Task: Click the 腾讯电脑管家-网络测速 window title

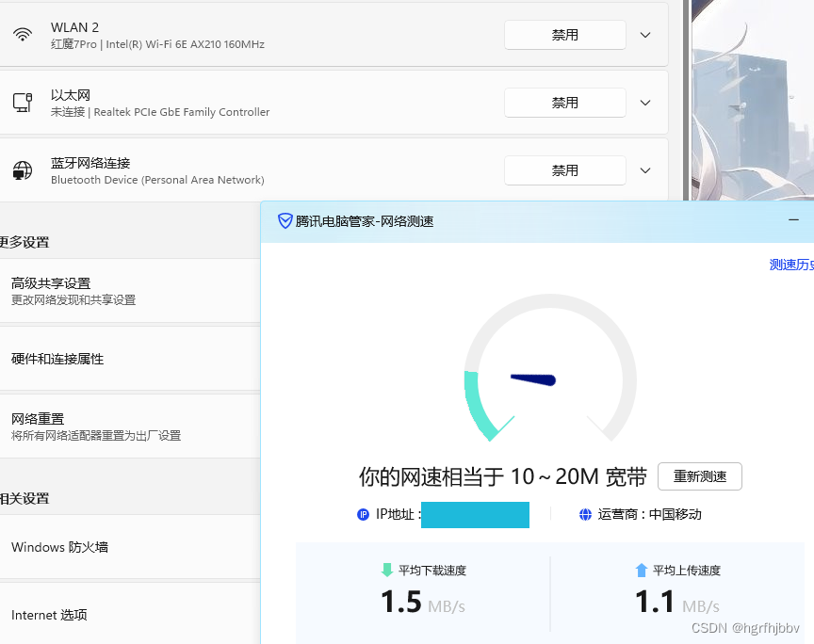Action: [365, 221]
